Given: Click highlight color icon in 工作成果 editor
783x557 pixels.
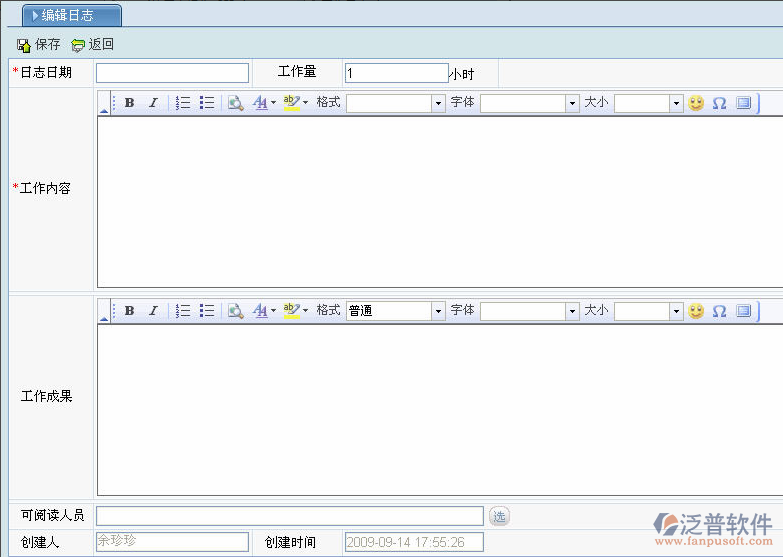Looking at the screenshot, I should click(291, 311).
